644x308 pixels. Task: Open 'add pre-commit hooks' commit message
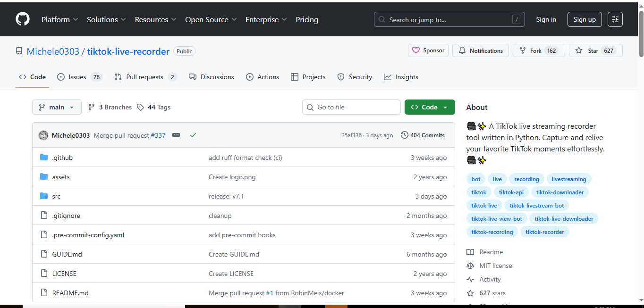242,235
